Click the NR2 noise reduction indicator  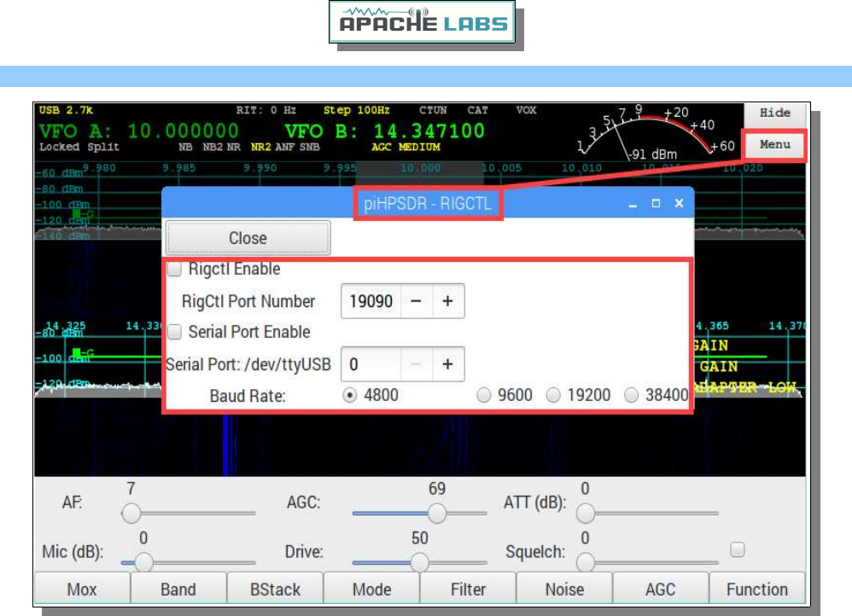tap(261, 148)
